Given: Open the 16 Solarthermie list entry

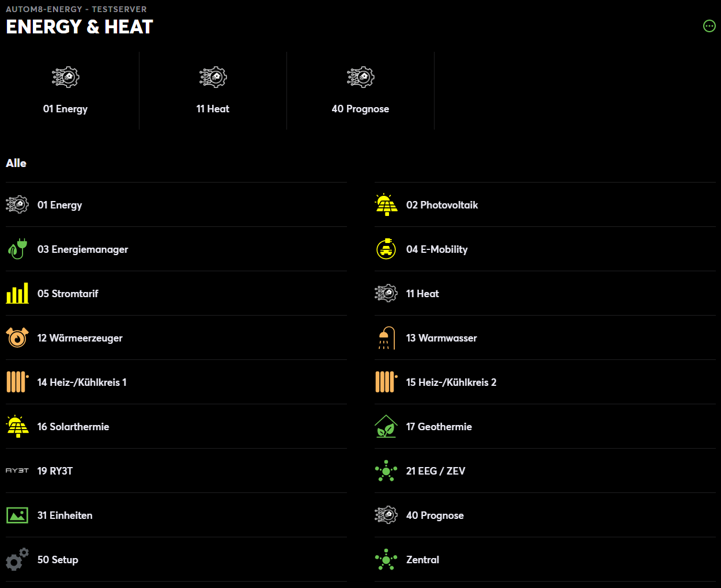Looking at the screenshot, I should pyautogui.click(x=73, y=427).
